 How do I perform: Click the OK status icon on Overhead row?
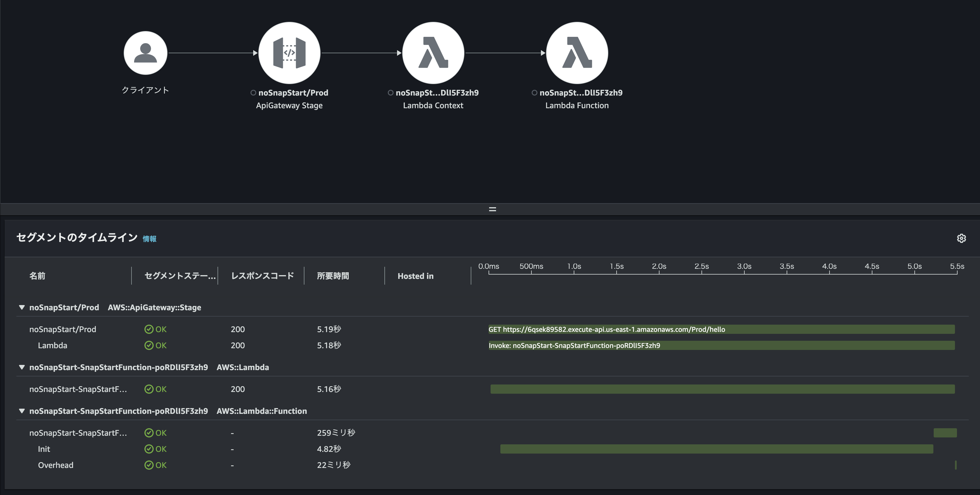click(149, 464)
